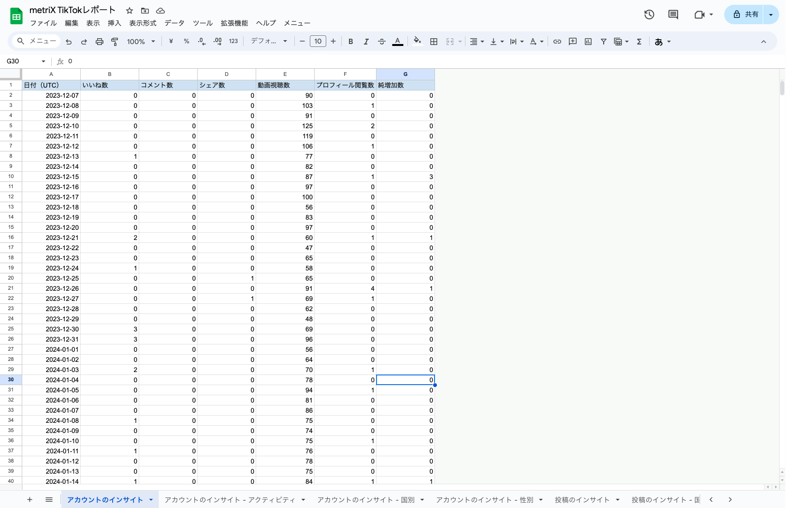Open the 編集 menu

pos(72,23)
